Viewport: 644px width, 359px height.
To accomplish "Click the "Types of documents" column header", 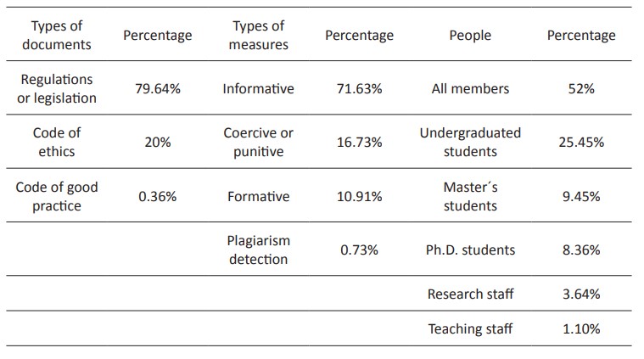I will pos(56,35).
